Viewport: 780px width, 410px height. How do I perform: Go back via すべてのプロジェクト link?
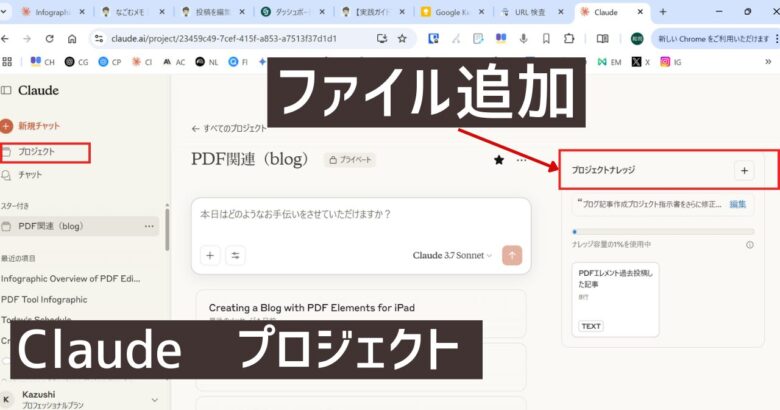(229, 128)
